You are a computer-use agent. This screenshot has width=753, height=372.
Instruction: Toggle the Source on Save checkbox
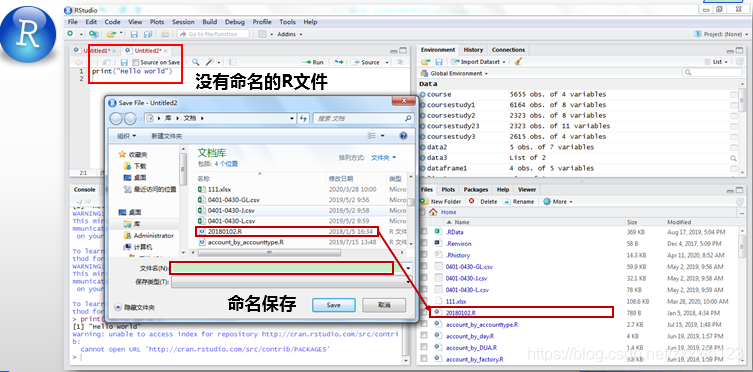(135, 62)
